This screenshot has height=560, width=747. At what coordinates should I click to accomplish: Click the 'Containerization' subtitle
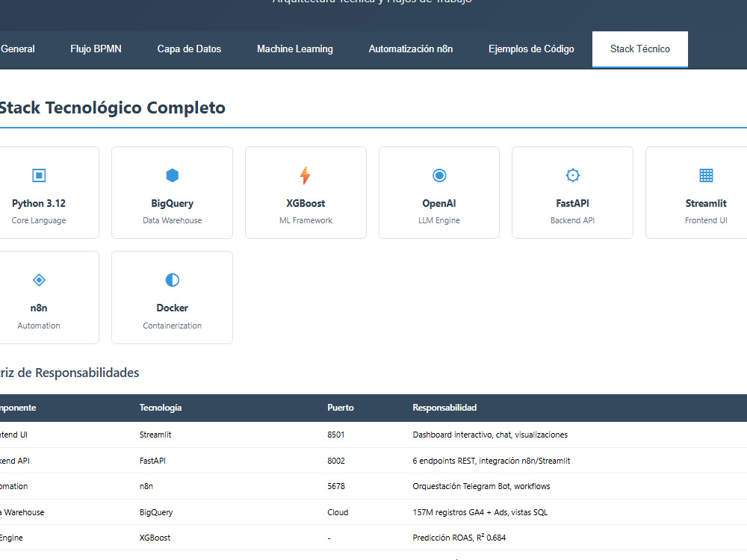pyautogui.click(x=172, y=326)
